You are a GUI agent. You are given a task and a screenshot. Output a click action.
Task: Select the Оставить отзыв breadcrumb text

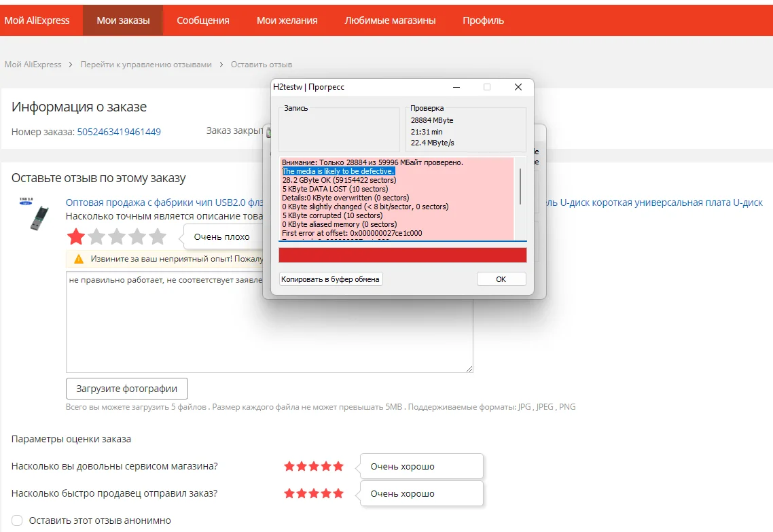(262, 65)
